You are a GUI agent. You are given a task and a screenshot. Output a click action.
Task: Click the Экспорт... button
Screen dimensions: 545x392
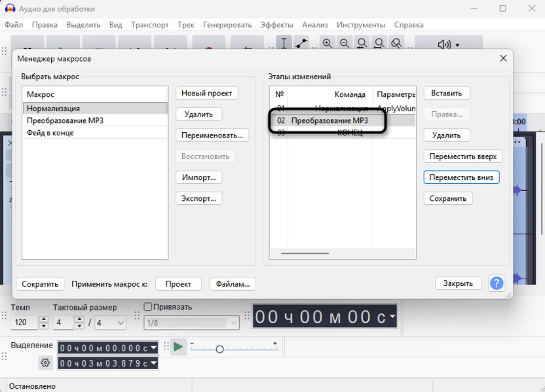click(x=199, y=198)
